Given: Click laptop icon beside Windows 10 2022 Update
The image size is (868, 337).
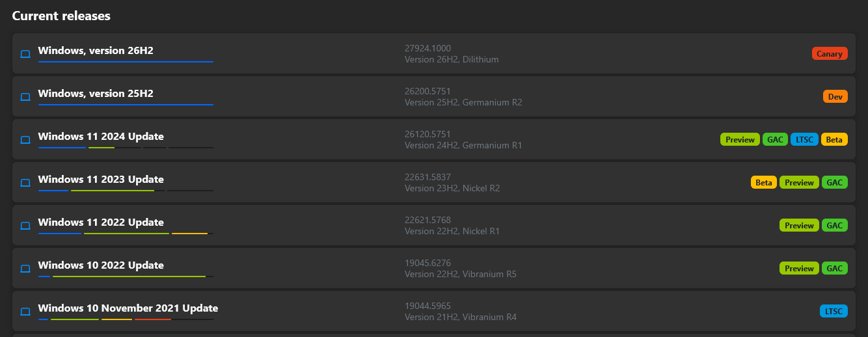Looking at the screenshot, I should pos(25,269).
